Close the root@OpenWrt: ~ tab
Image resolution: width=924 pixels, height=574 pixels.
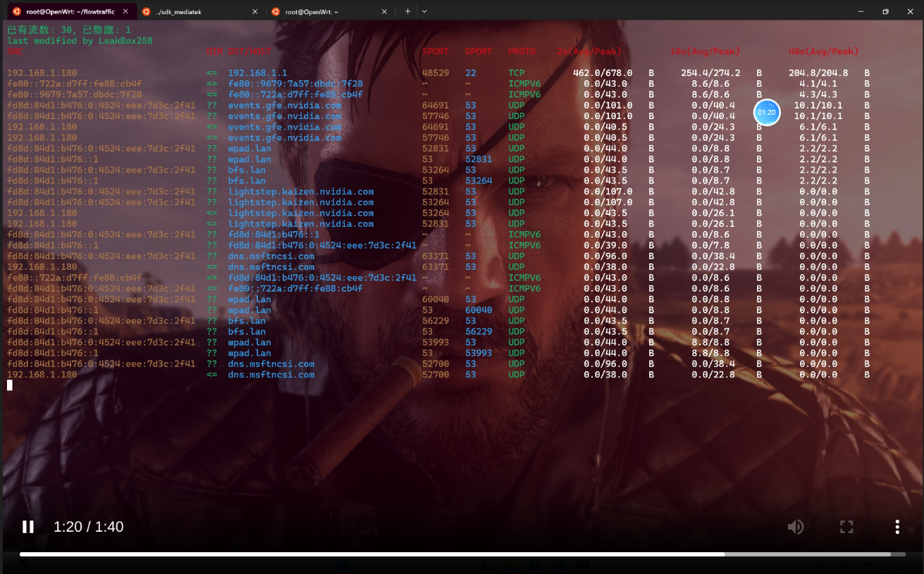tap(384, 12)
